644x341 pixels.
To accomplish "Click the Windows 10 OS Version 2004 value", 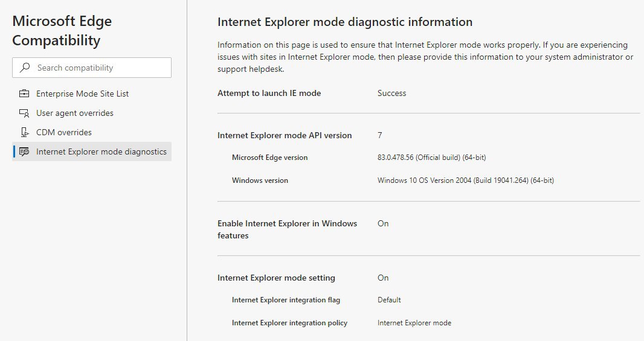I will tap(466, 180).
